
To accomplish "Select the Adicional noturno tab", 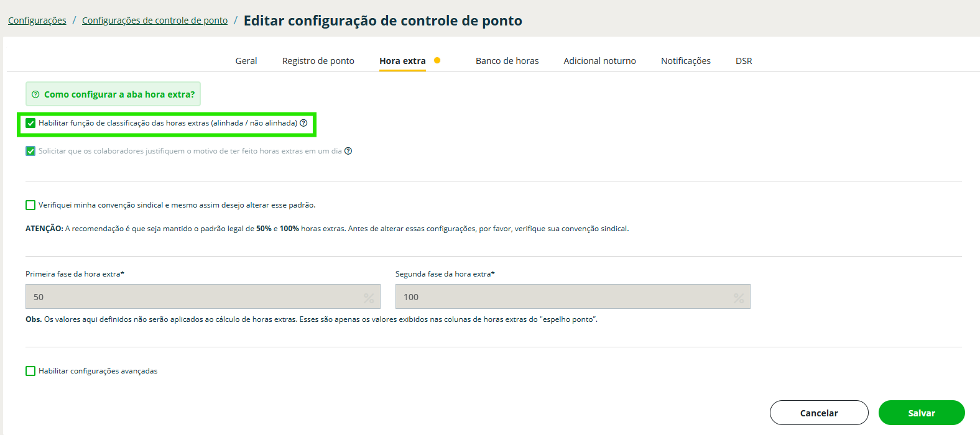I will point(599,61).
